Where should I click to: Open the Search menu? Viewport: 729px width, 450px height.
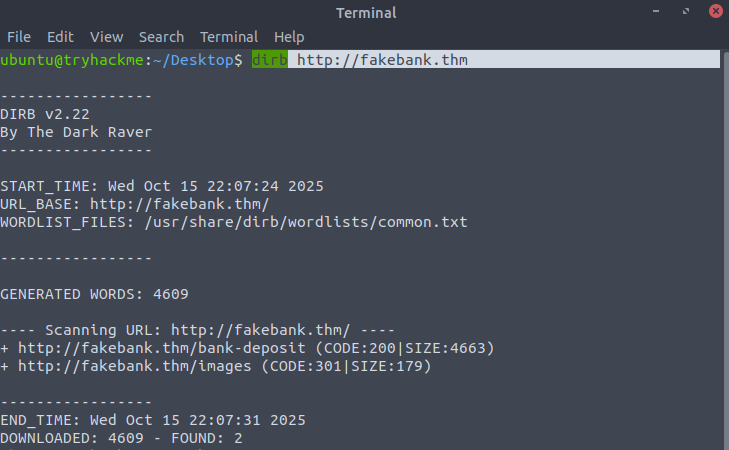click(161, 37)
